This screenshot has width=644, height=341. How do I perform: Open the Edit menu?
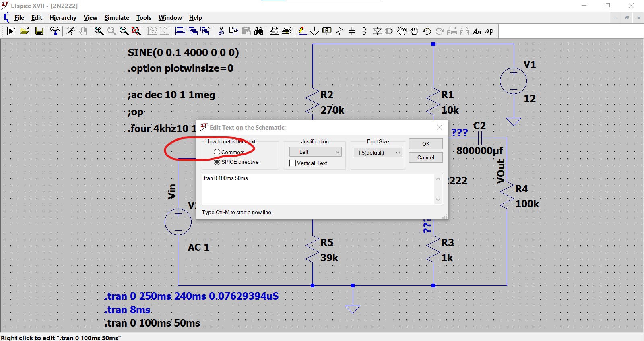pos(37,18)
